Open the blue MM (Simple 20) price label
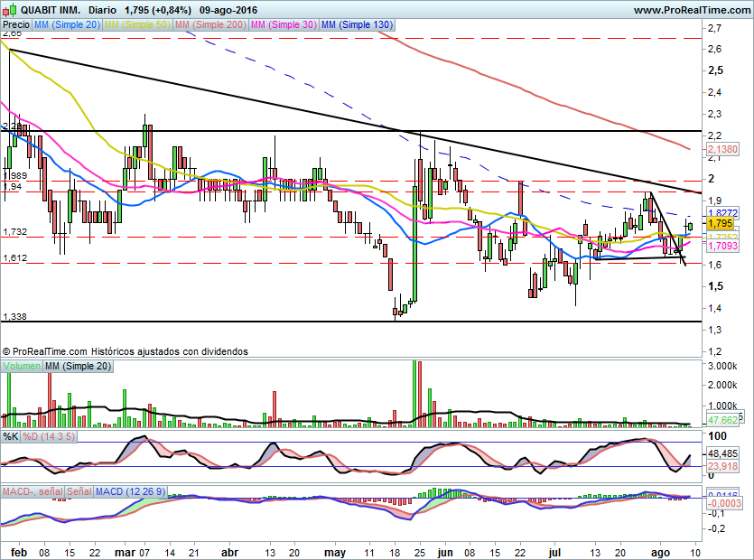Image resolution: width=754 pixels, height=560 pixels. 67,24
